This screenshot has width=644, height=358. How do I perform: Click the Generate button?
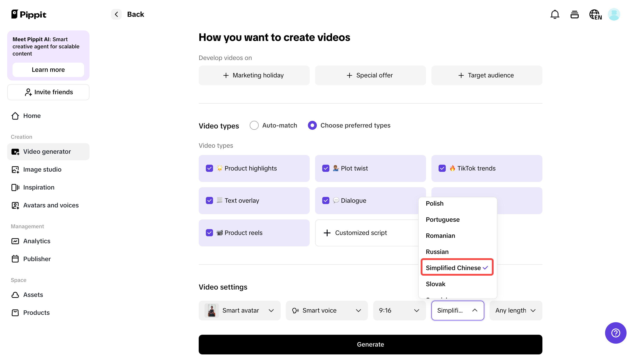(x=371, y=344)
